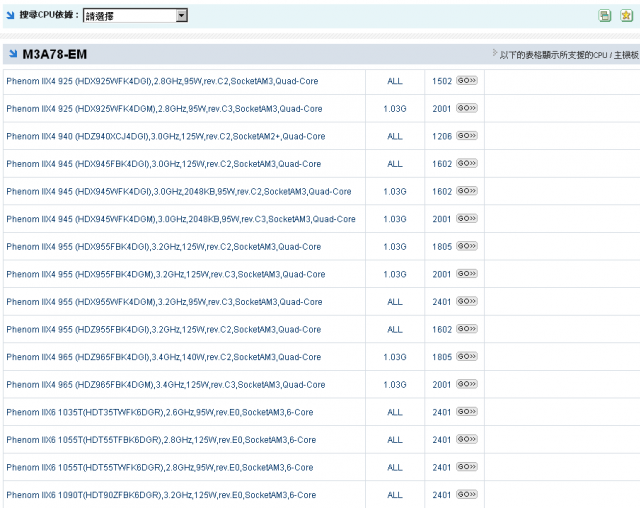640x508 pixels.
Task: Click GO button for Phenom IIX4 940 row
Action: tap(467, 136)
